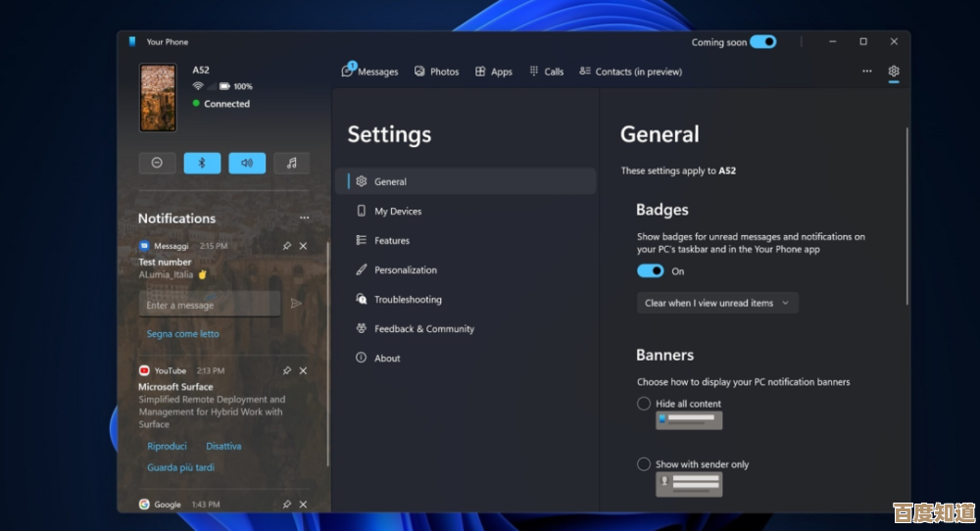Expand Clear when I view unread items dropdown

pyautogui.click(x=717, y=303)
